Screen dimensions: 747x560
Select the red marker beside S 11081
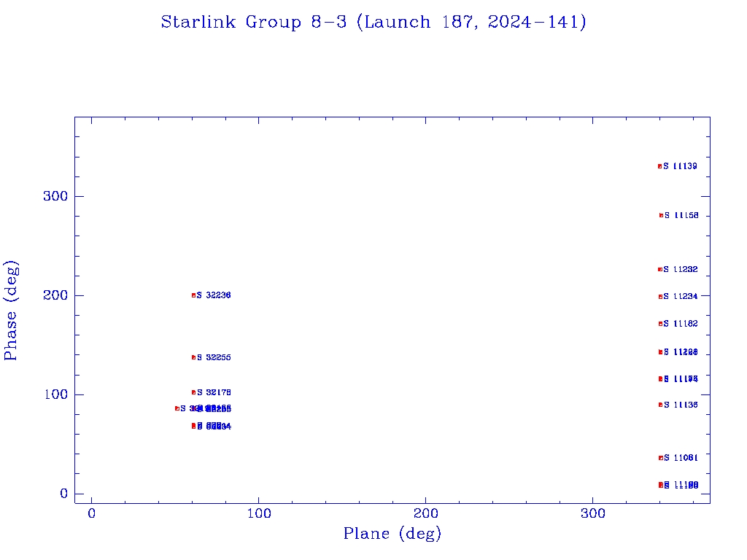tap(661, 458)
